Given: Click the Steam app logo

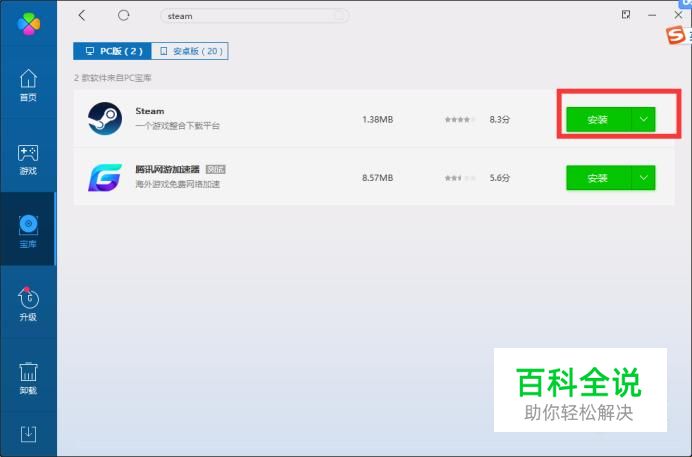Looking at the screenshot, I should pyautogui.click(x=105, y=119).
